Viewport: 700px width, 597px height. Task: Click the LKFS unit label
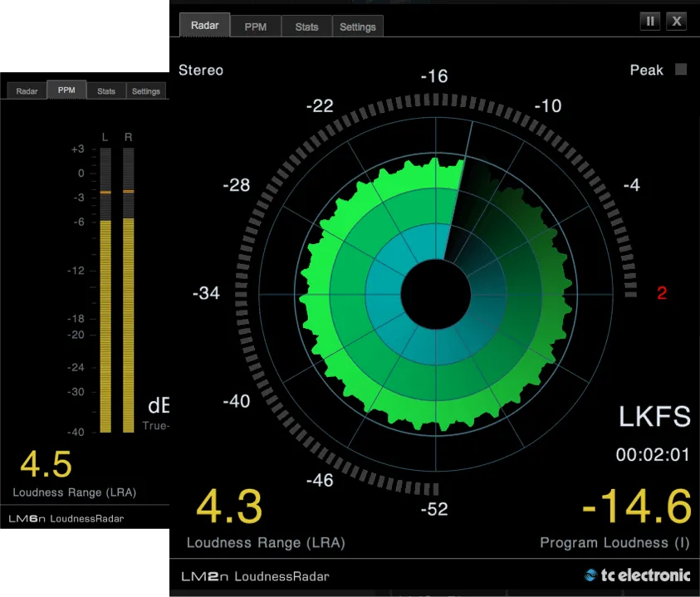click(x=654, y=417)
